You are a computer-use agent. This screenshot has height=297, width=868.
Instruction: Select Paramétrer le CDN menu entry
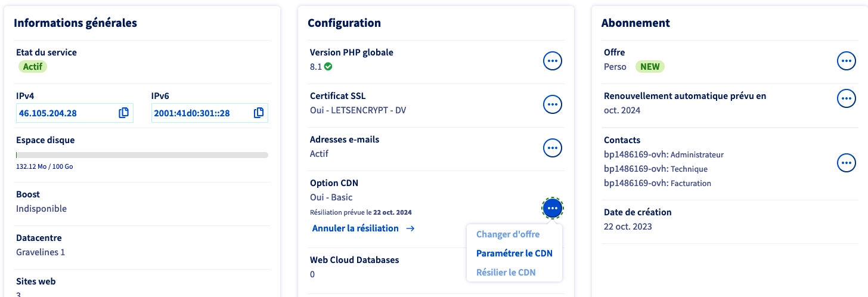coord(514,253)
